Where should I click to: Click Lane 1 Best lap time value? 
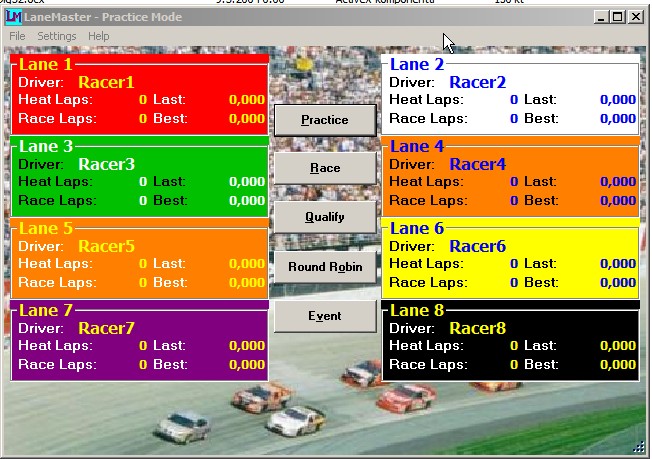coord(247,119)
